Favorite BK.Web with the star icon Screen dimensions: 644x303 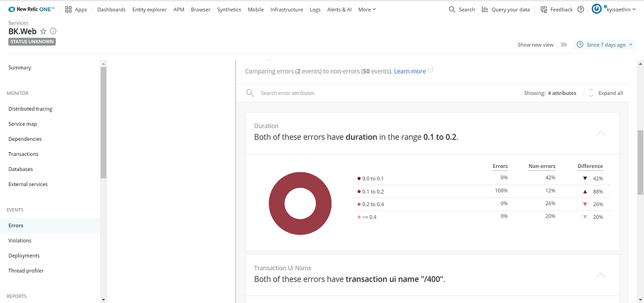click(43, 31)
